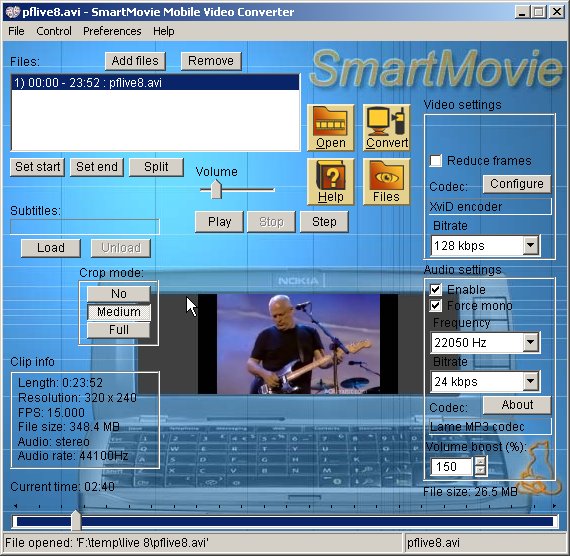
Task: Select the Medium crop mode
Action: [119, 312]
